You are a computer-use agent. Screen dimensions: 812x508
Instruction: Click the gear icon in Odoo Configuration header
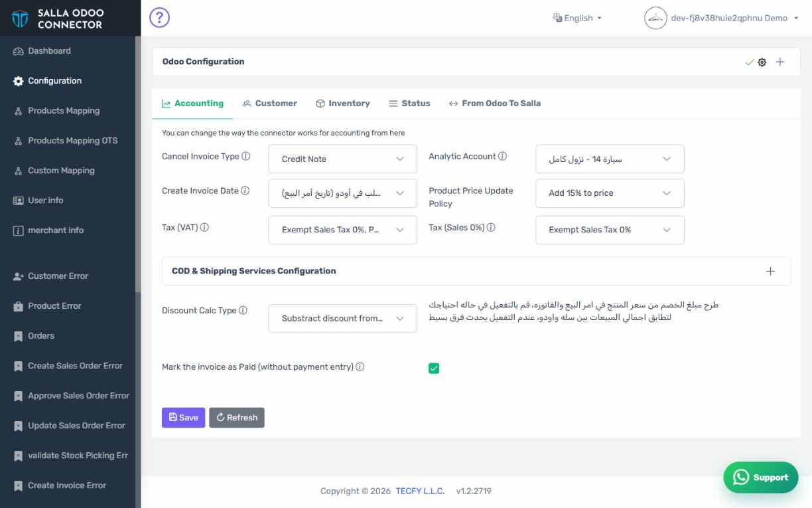[762, 62]
